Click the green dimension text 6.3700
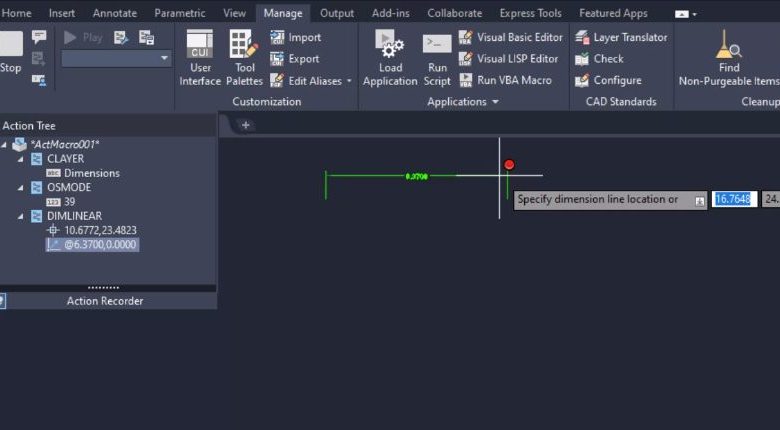Image resolution: width=780 pixels, height=430 pixels. click(x=416, y=176)
